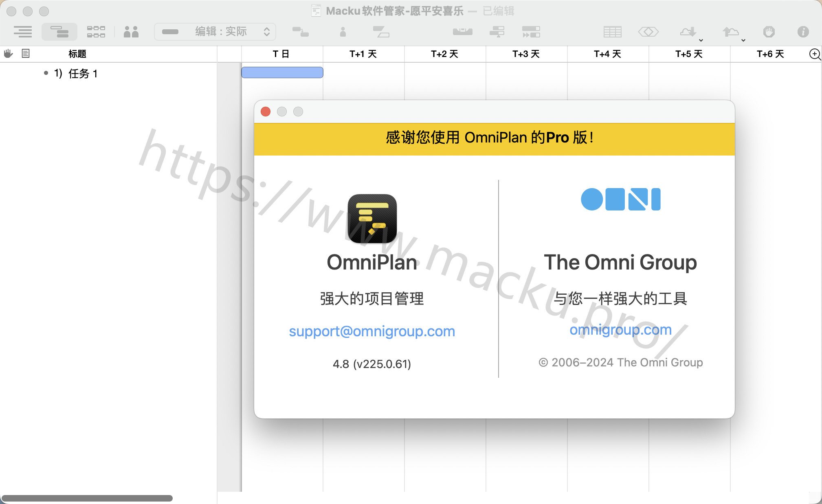This screenshot has width=822, height=504.
Task: Click the change tracking diamond icon
Action: [648, 32]
